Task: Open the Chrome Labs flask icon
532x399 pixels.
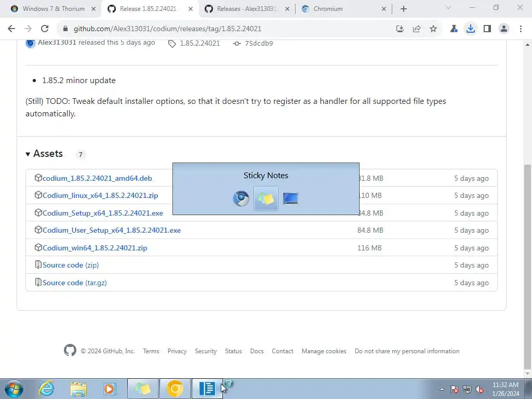Action: click(454, 29)
